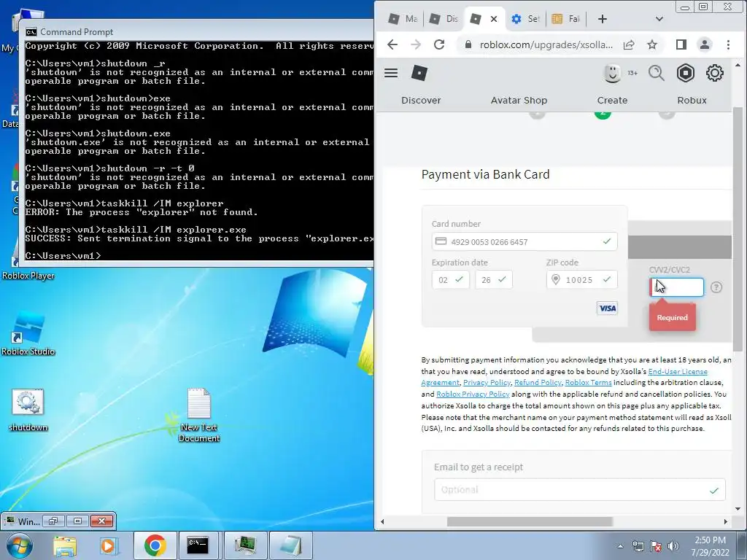This screenshot has width=747, height=560.
Task: Open a new Chrome tab
Action: pyautogui.click(x=602, y=18)
